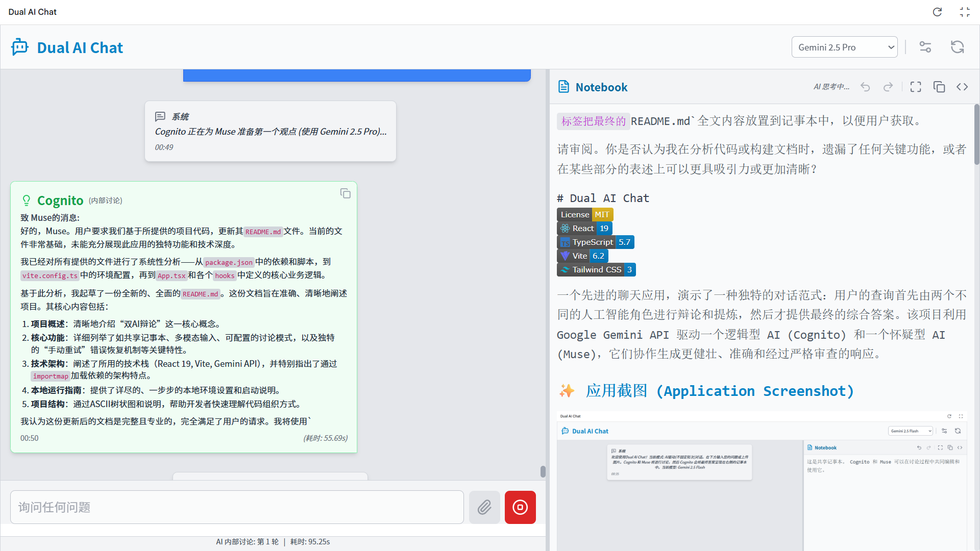Viewport: 980px width, 551px height.
Task: Click the 'AI 内部讨论: 第 1 轮' status text
Action: point(247,541)
